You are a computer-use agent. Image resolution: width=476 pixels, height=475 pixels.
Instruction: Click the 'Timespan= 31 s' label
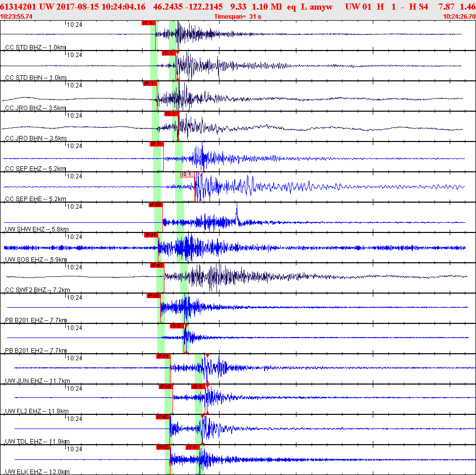(x=238, y=16)
